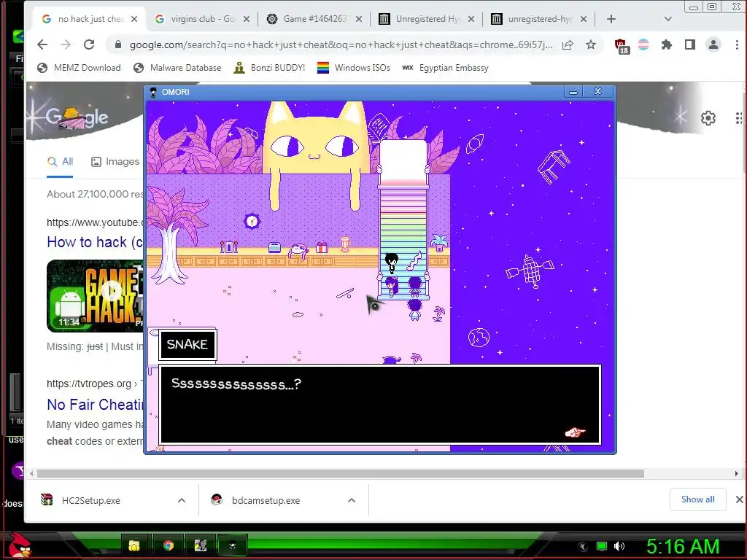Click the horizontal page scrollbar

tap(340, 474)
